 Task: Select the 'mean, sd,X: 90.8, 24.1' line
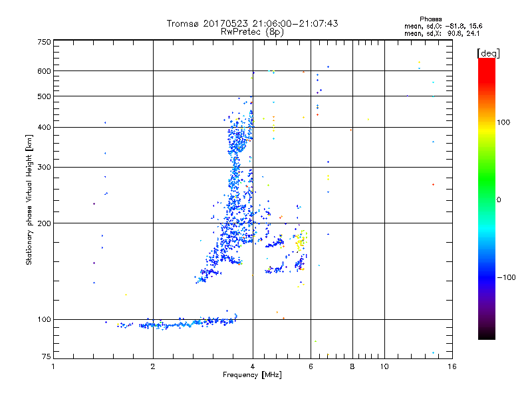click(442, 34)
